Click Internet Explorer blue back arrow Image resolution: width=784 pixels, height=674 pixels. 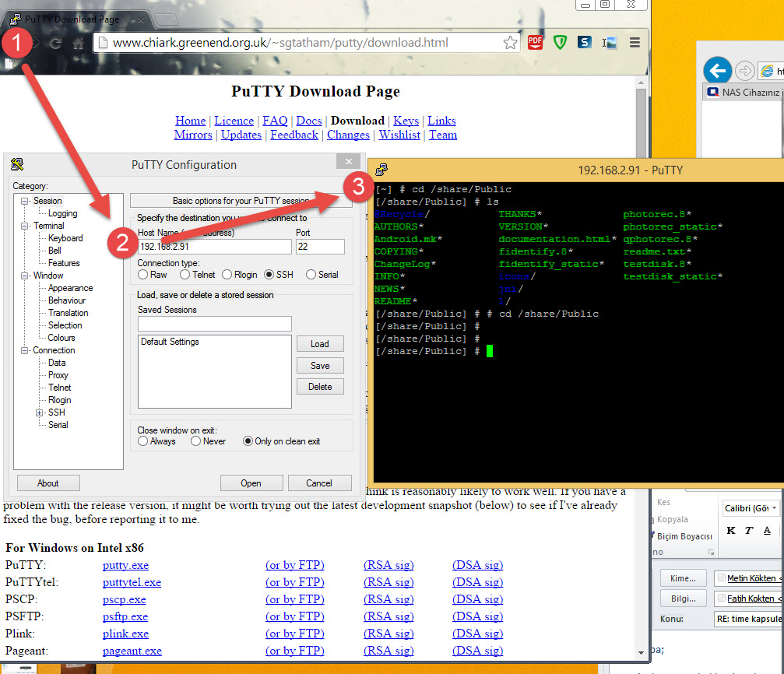718,71
